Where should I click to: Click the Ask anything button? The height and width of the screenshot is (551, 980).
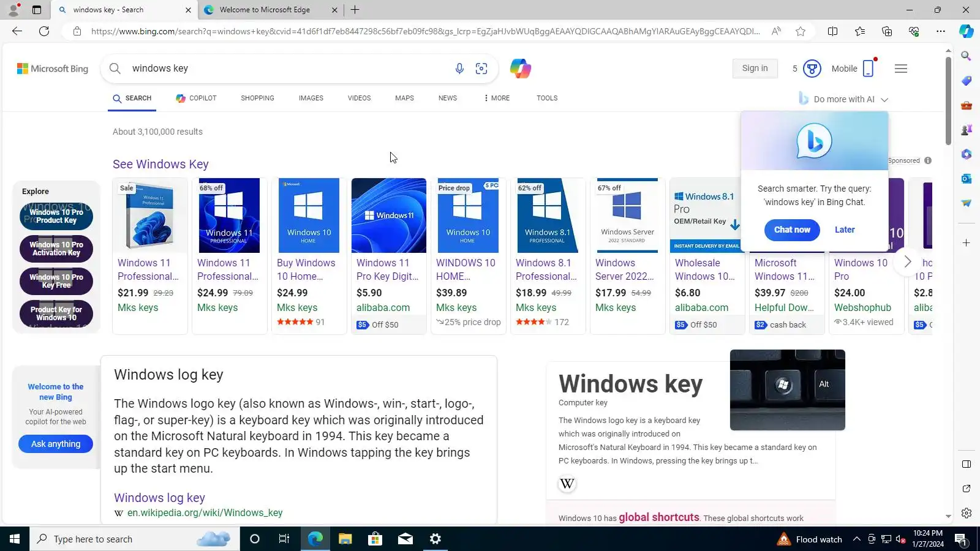click(x=56, y=444)
